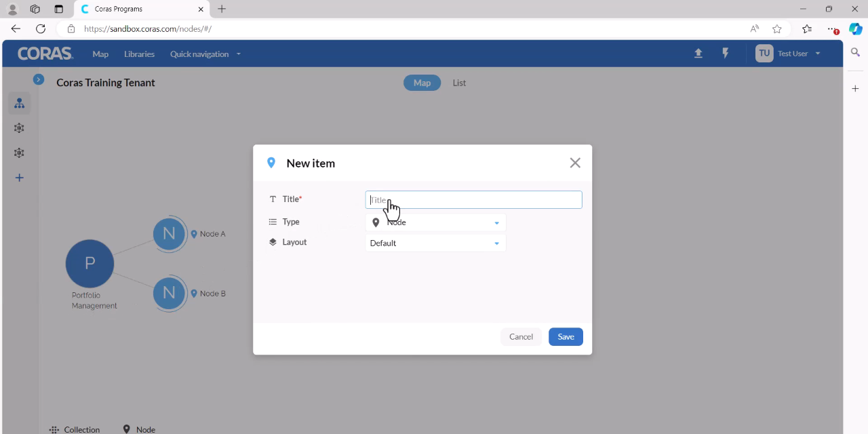Go back in the browser
Screen dimensions: 868x434
point(16,28)
